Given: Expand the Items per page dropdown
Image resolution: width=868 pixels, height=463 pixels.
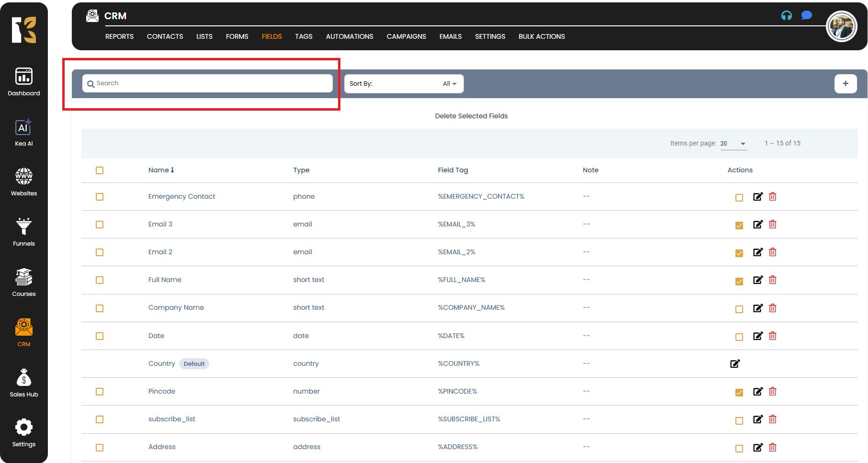Looking at the screenshot, I should [733, 144].
